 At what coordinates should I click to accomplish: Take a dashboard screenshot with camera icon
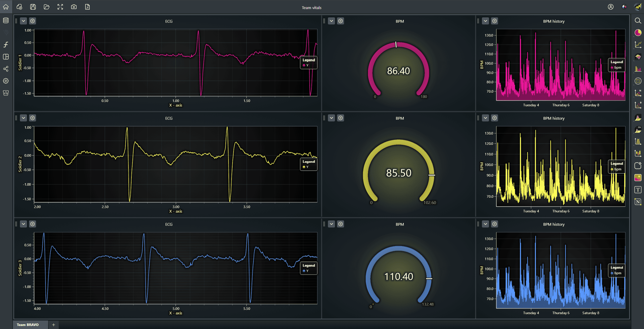[74, 7]
